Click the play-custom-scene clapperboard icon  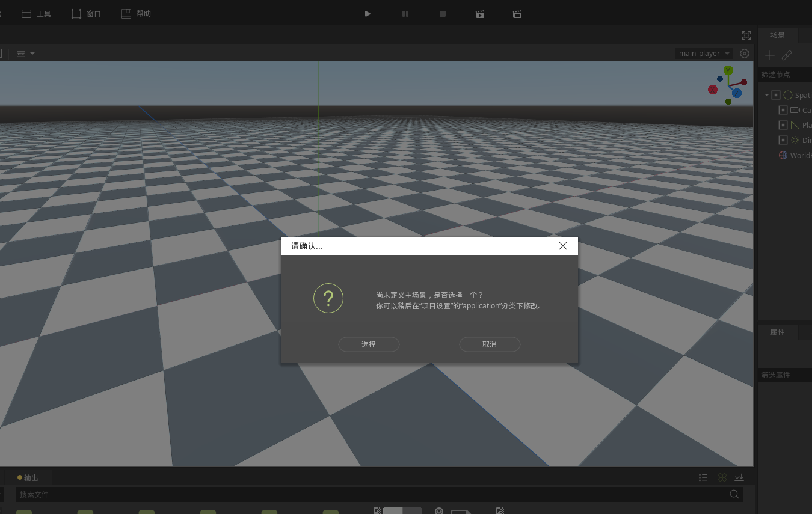517,14
